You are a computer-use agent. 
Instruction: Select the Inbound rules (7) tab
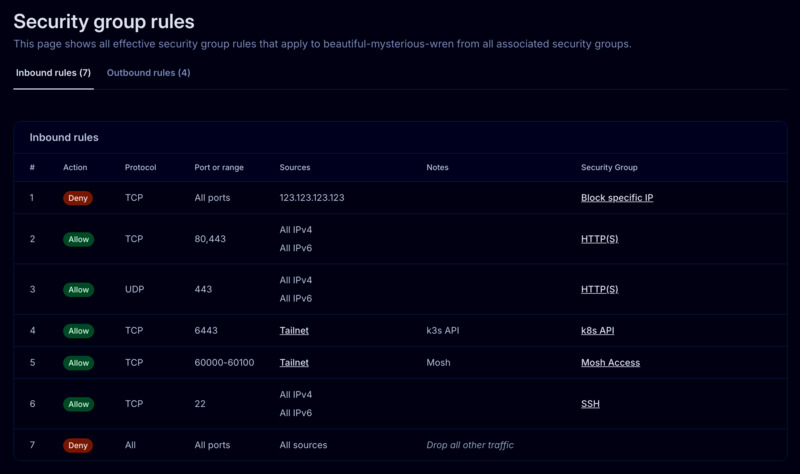point(53,73)
